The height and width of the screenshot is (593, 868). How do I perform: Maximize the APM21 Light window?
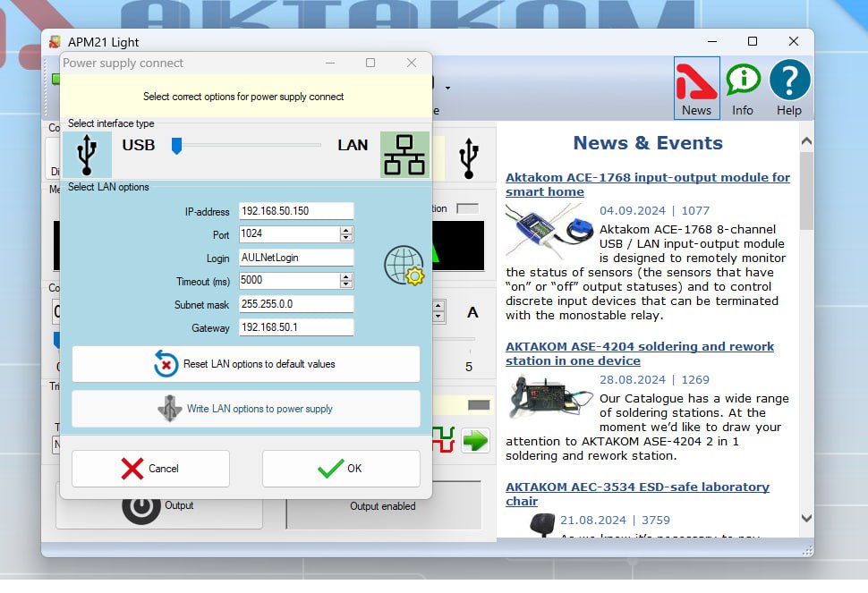[x=753, y=41]
